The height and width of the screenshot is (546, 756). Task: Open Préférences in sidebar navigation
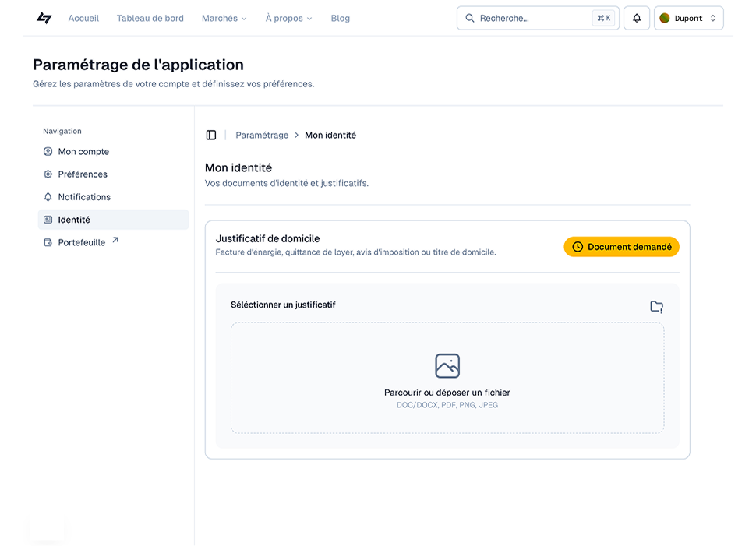[83, 174]
